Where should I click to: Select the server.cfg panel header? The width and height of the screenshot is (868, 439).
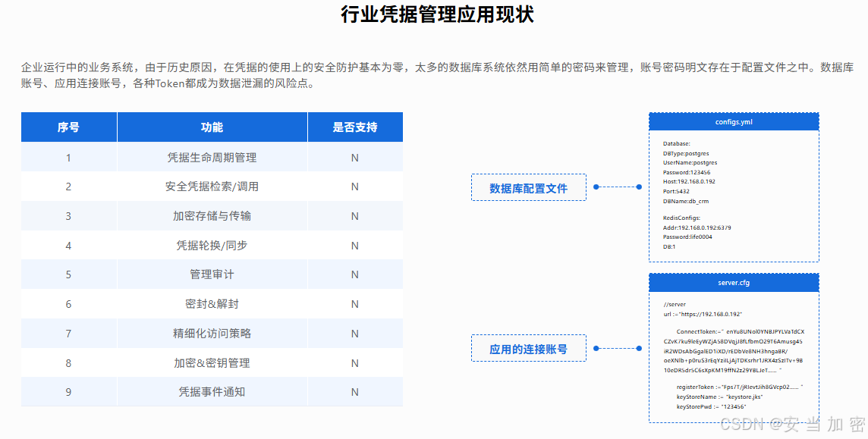tap(733, 283)
